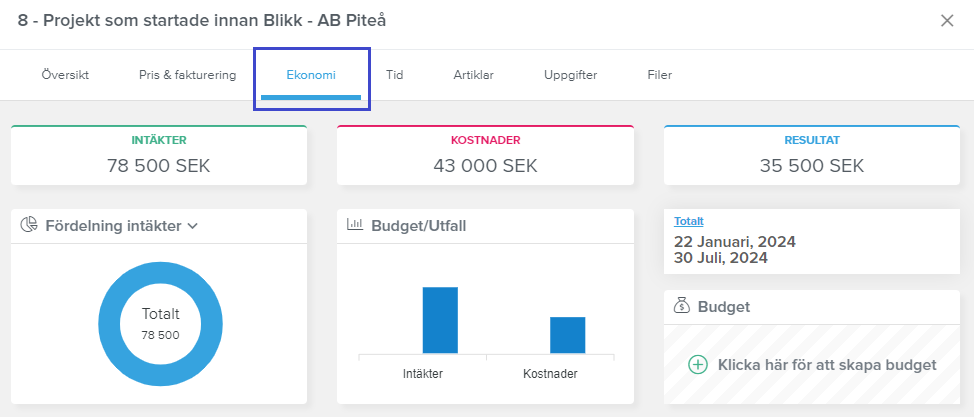Show the Uppgifter tab

[x=570, y=75]
